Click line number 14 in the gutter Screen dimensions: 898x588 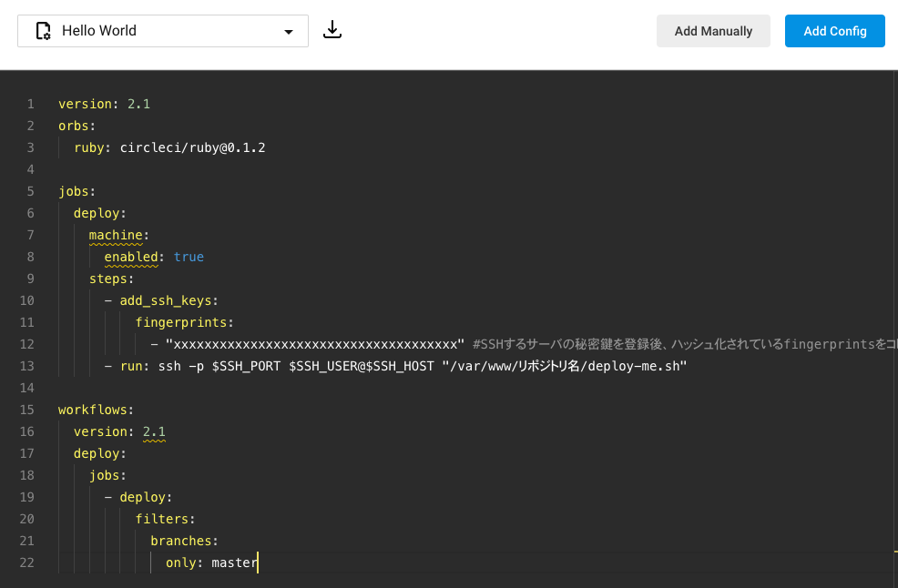[27, 388]
